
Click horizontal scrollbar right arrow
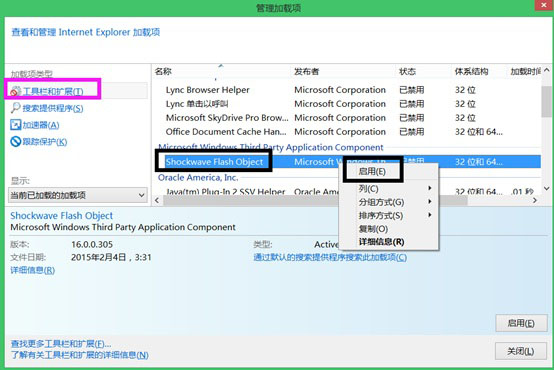[x=535, y=200]
